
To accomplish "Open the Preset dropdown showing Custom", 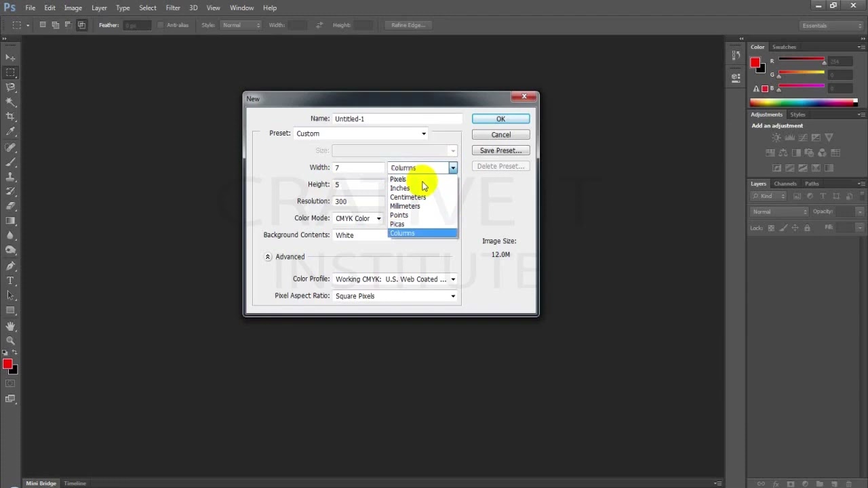I will point(361,134).
